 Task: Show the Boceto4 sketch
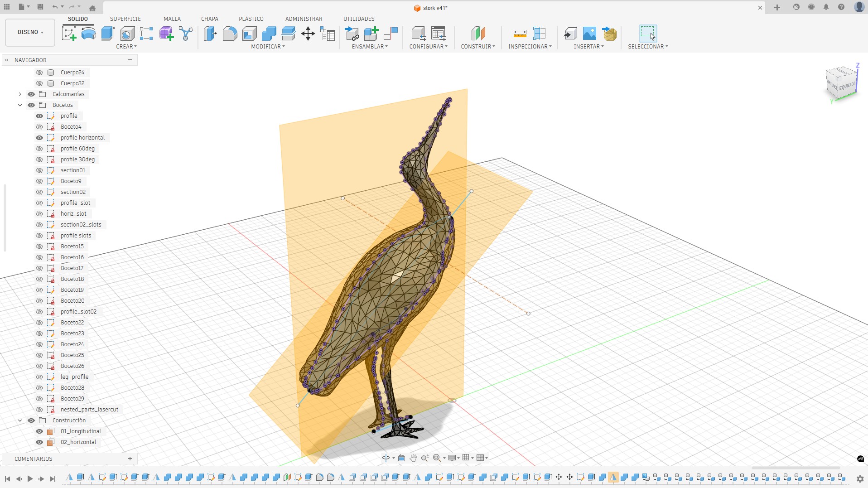point(39,127)
